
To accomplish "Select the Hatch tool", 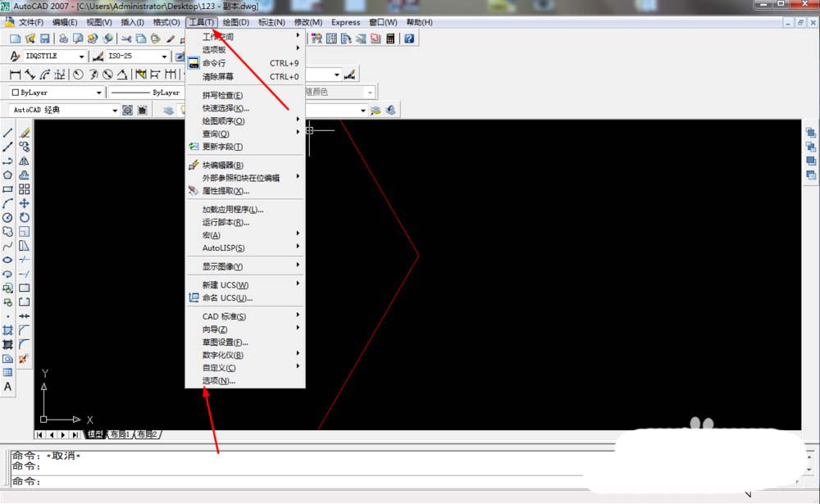I will (8, 330).
